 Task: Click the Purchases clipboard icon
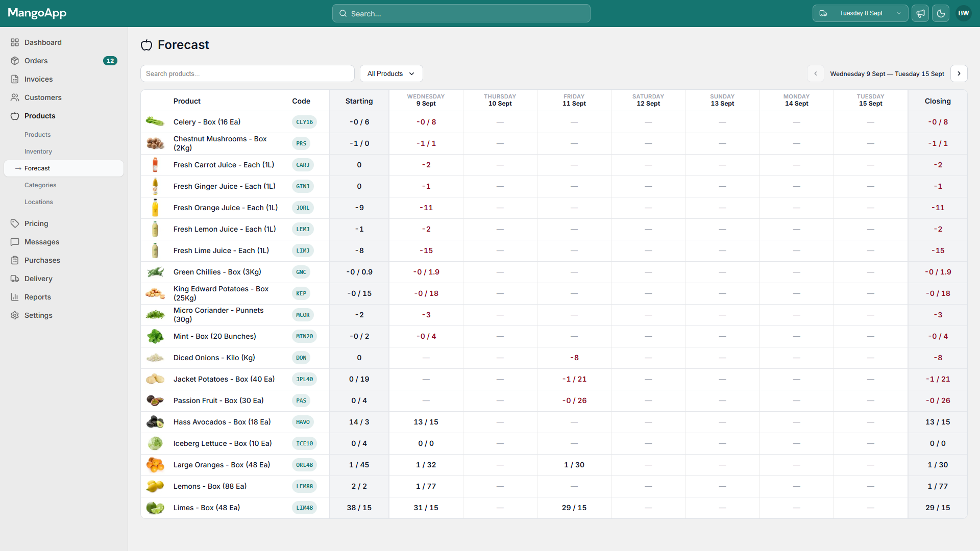click(15, 260)
